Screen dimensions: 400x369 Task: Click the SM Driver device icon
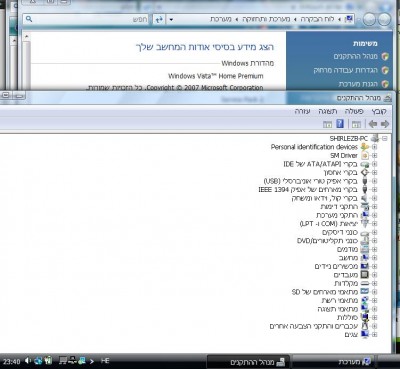(365, 156)
